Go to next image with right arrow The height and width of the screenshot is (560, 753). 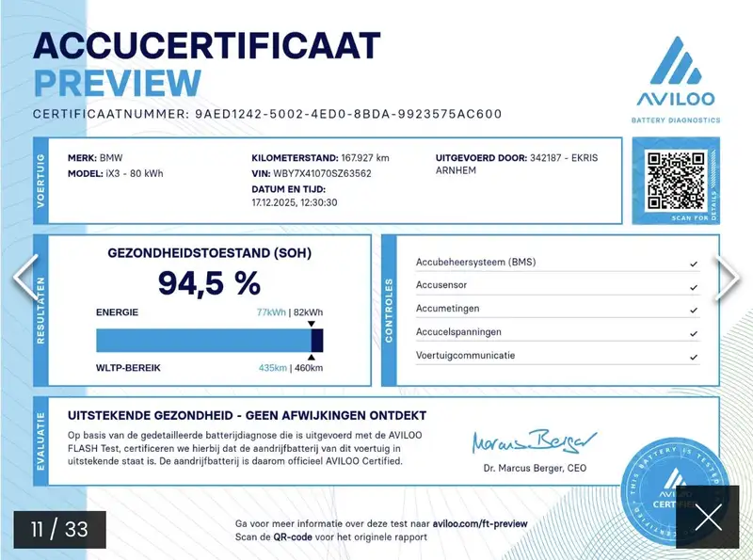tap(728, 280)
